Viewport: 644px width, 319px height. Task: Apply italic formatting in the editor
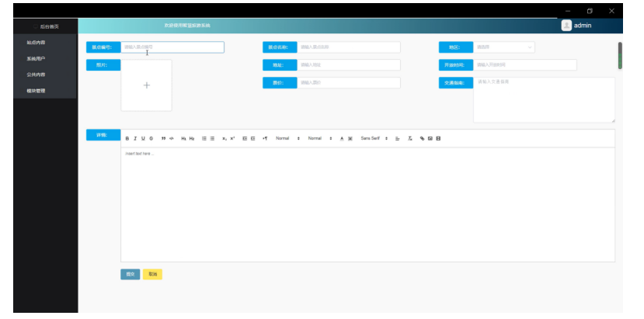135,139
